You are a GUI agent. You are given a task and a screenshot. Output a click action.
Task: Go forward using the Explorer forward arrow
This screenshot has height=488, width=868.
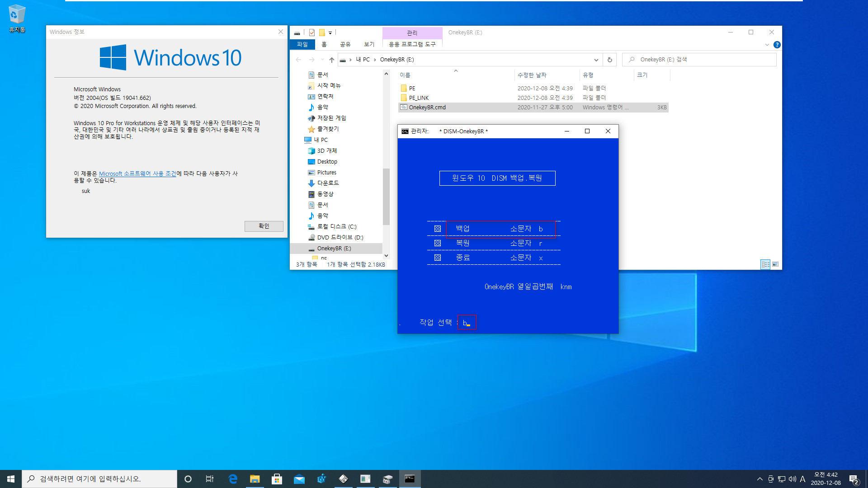pyautogui.click(x=312, y=60)
